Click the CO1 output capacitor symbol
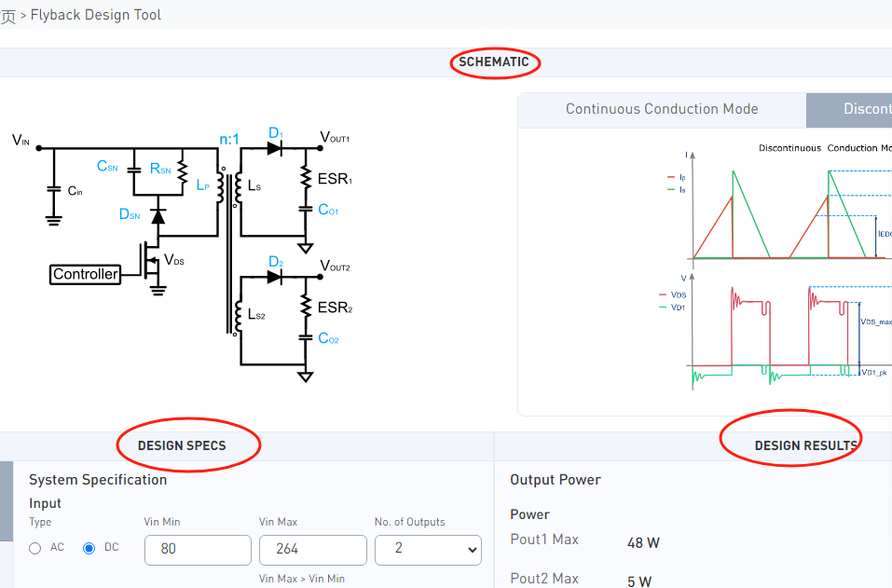Viewport: 892px width, 588px height. 306,210
